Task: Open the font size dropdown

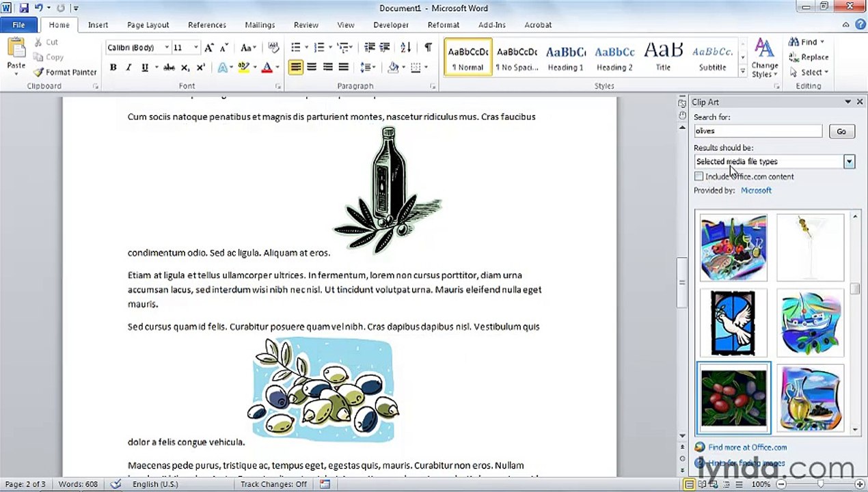Action: [x=195, y=48]
